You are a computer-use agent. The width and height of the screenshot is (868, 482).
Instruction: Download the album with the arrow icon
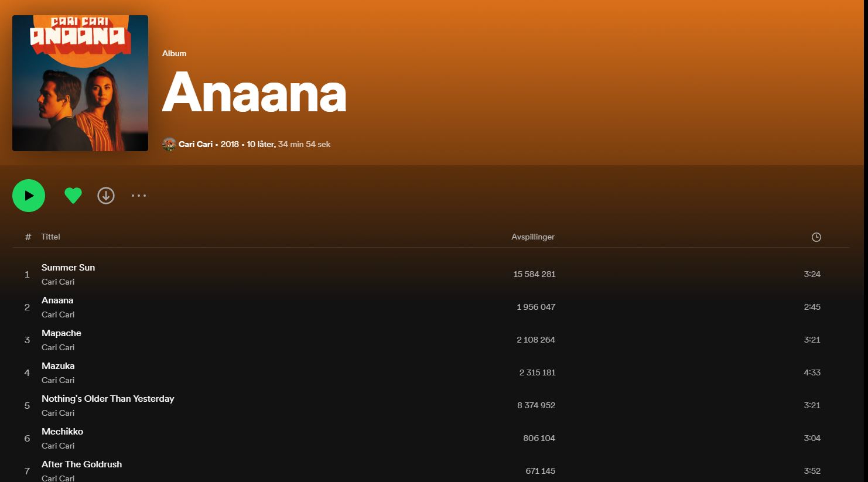106,196
